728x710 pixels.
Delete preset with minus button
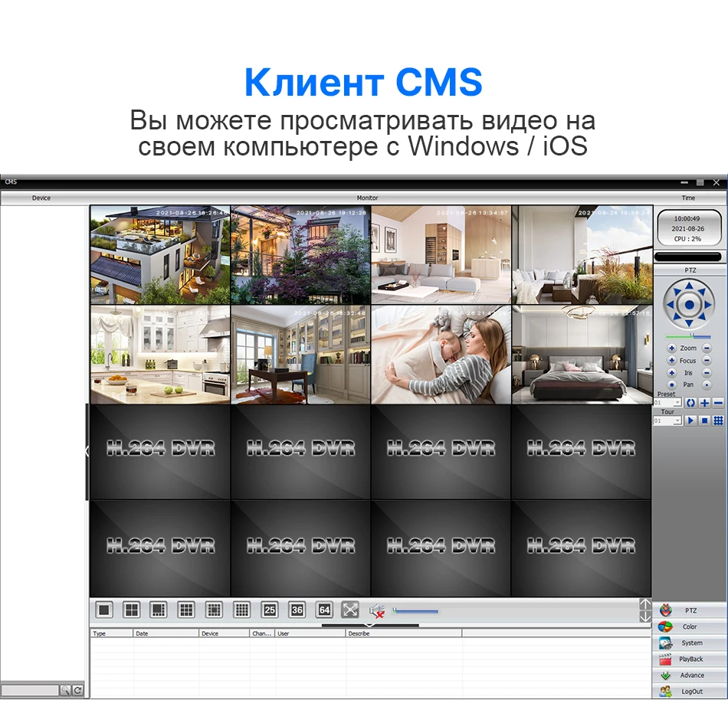click(718, 403)
